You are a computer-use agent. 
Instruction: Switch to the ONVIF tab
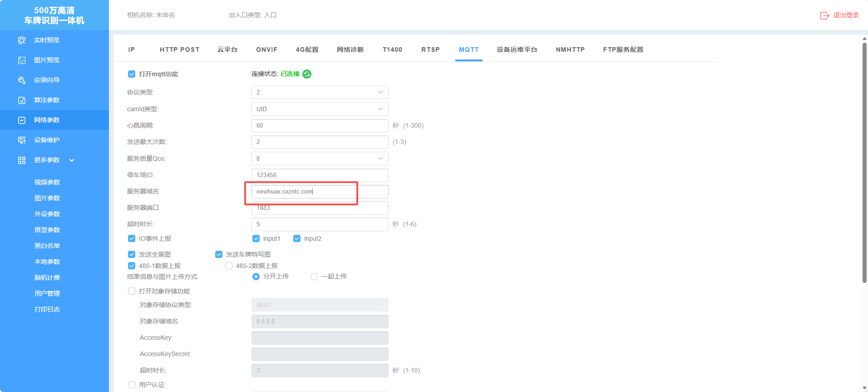(266, 50)
